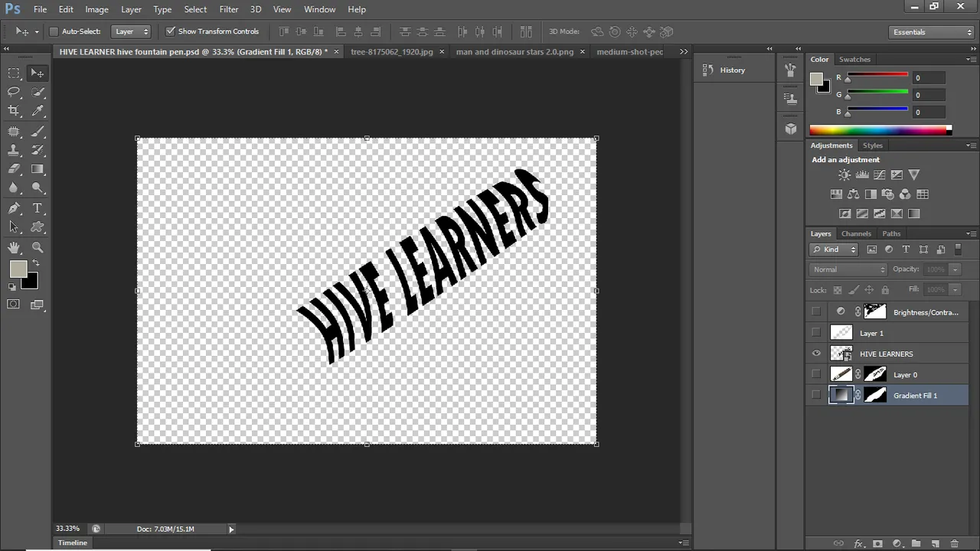Select the Eraser tool
This screenshot has width=980, height=551.
[14, 169]
